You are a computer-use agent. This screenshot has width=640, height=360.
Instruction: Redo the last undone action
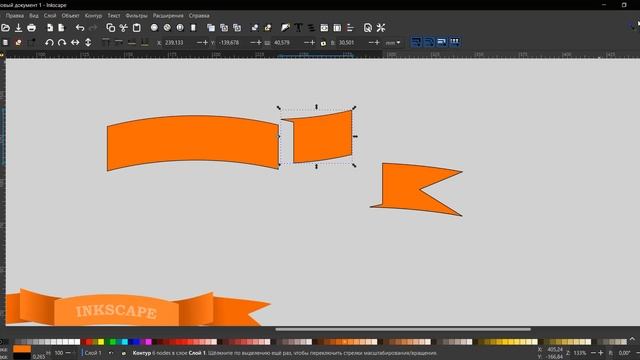93,28
